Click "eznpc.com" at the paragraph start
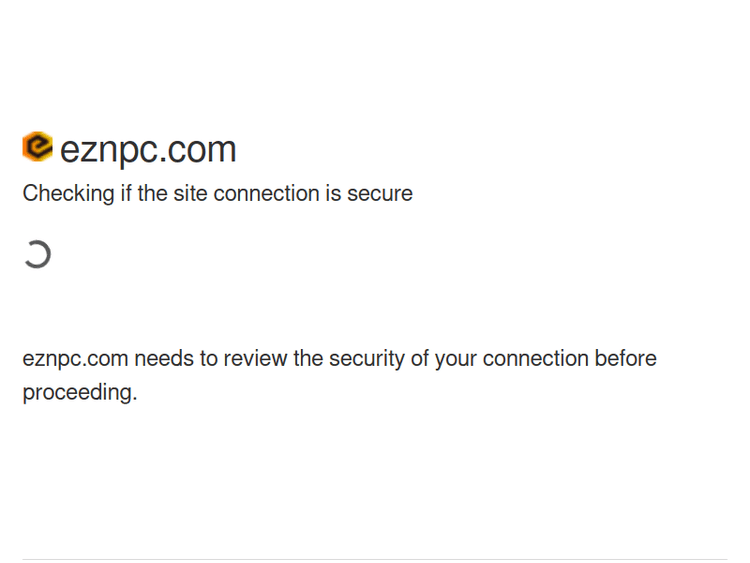 75,359
